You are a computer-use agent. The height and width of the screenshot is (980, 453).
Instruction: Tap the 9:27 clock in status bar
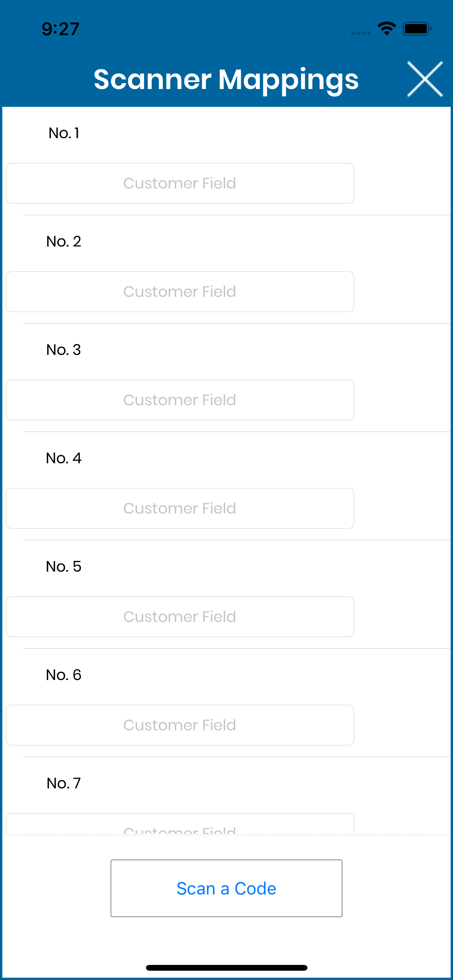tap(60, 29)
